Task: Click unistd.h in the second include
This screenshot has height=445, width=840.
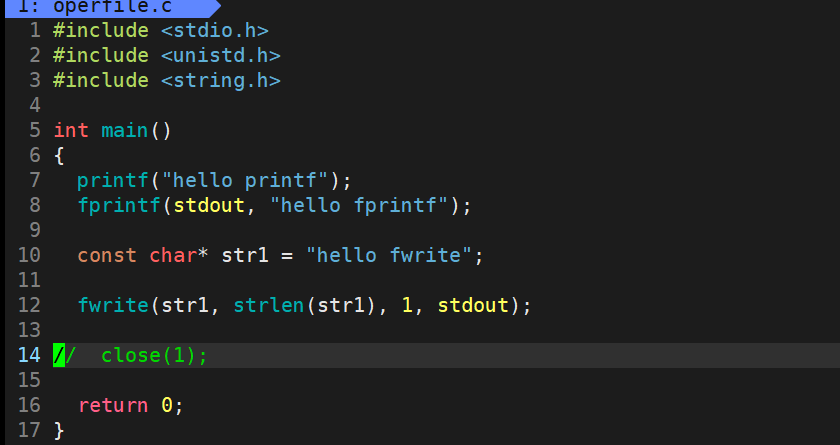Action: click(x=220, y=56)
